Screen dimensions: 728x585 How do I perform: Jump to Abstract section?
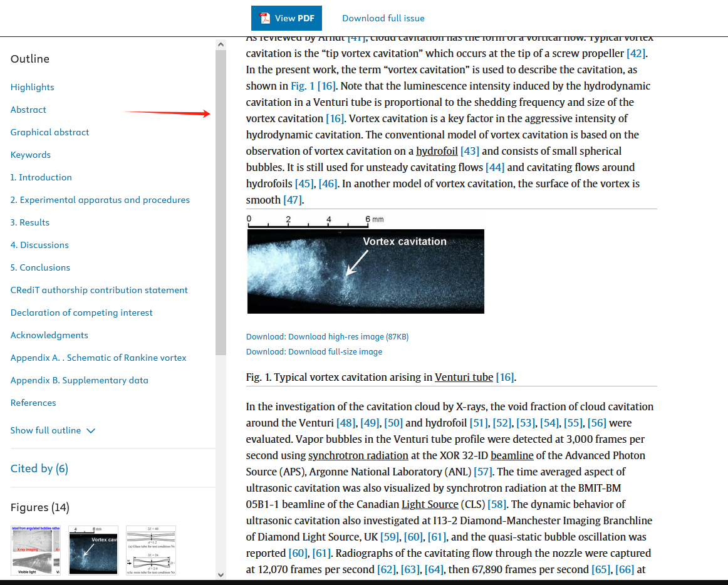tap(28, 110)
